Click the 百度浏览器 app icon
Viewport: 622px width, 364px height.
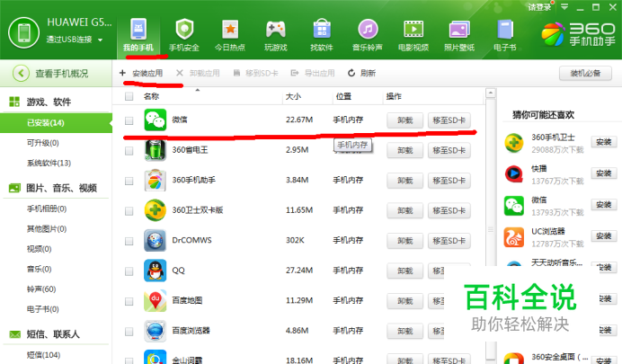[155, 331]
